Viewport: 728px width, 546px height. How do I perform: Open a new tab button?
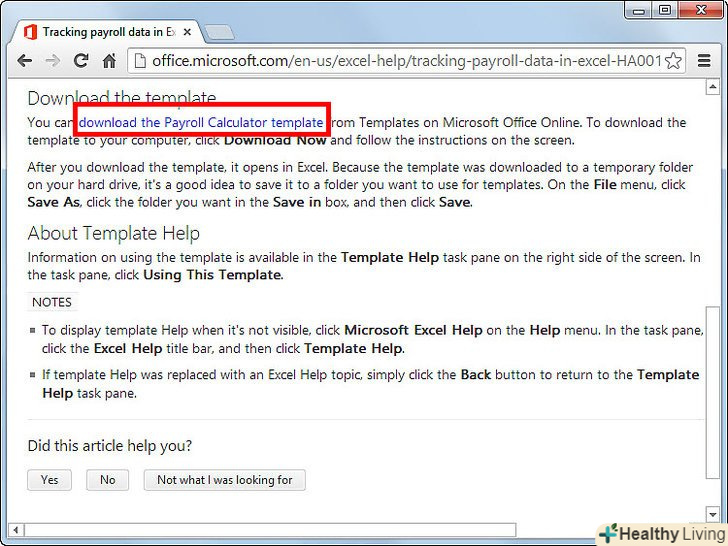tap(219, 32)
